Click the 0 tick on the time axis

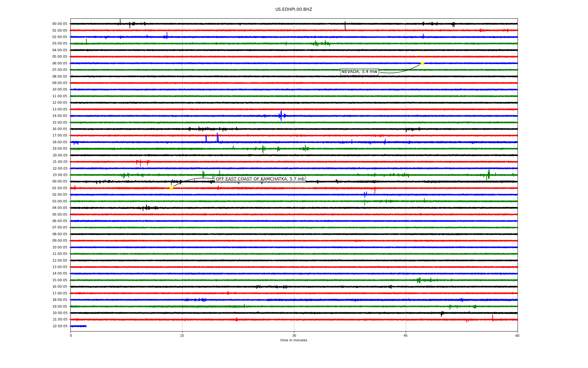(71, 335)
